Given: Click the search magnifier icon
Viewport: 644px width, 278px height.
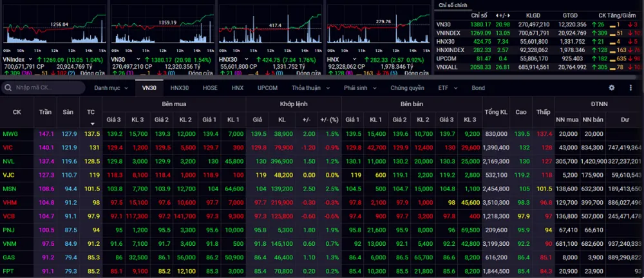Looking at the screenshot, I should click(x=8, y=88).
